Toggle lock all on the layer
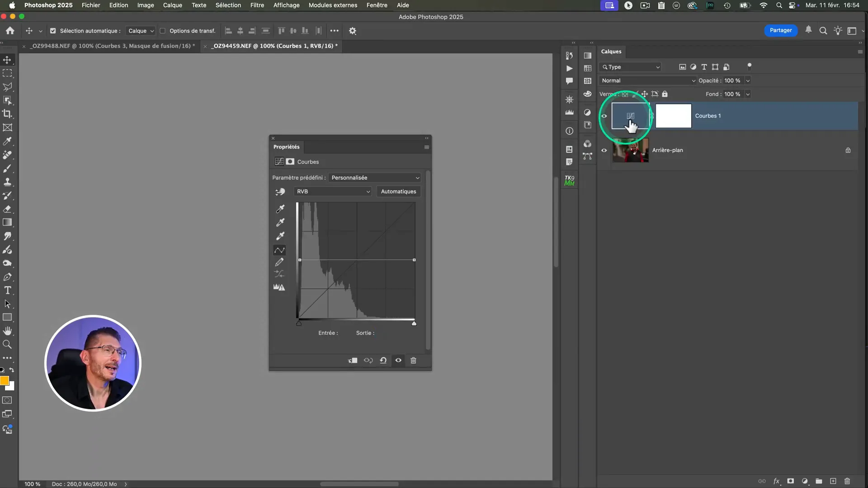Screen dimensions: 868x488 click(665, 94)
